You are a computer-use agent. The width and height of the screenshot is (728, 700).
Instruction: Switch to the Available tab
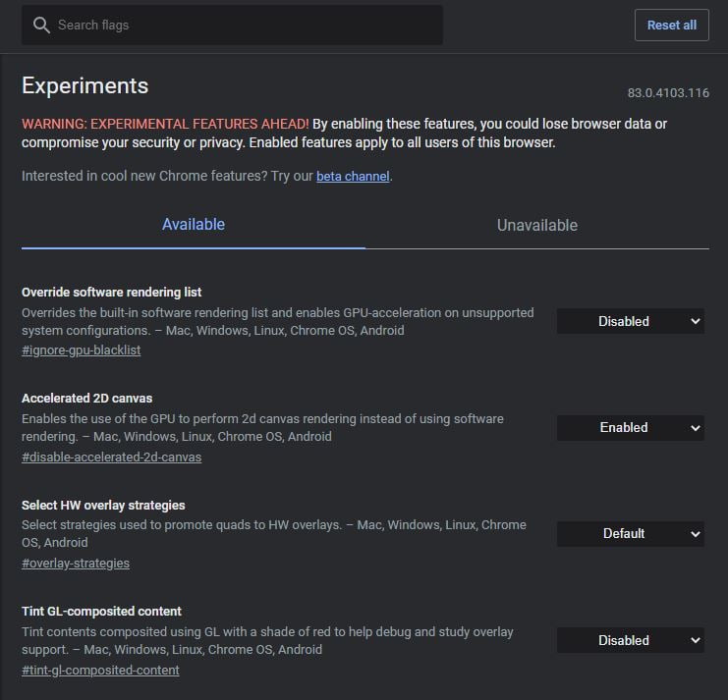pos(194,225)
